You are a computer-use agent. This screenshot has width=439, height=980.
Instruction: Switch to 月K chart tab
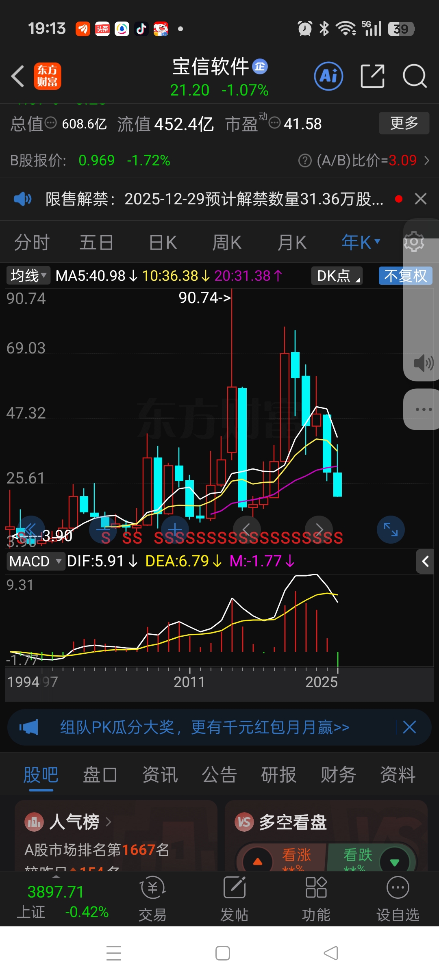click(292, 243)
